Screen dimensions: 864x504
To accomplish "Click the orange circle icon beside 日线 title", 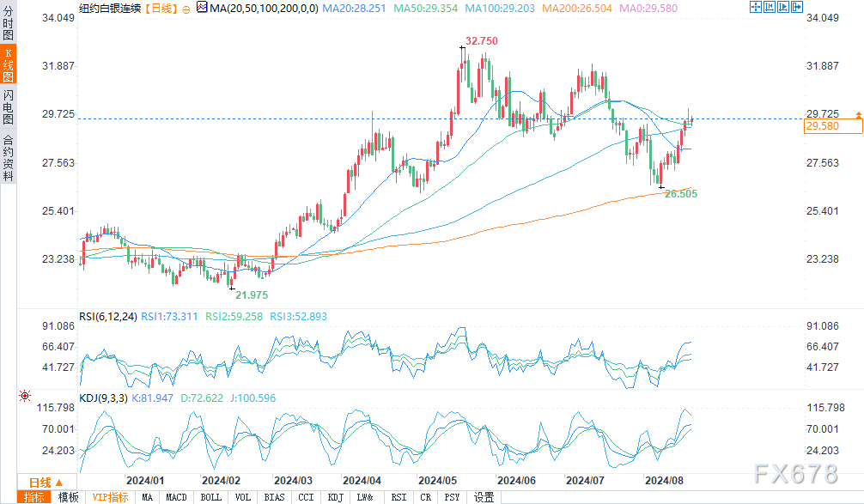I will 186,9.
